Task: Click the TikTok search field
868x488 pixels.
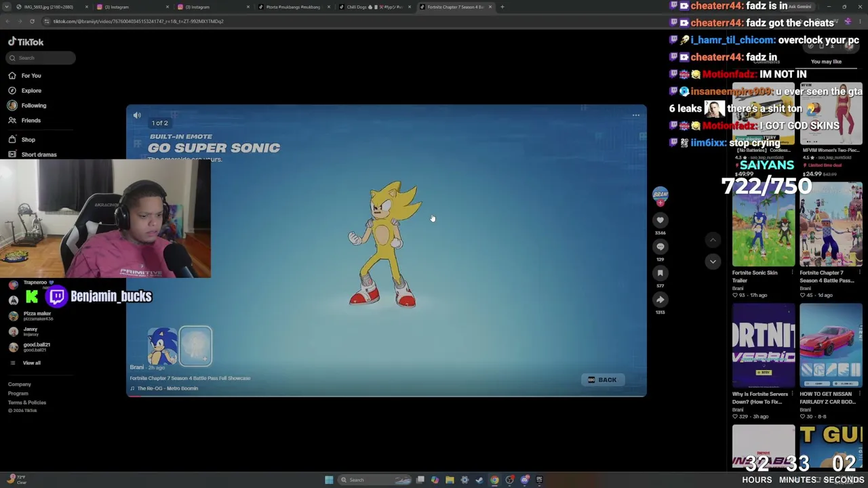Action: click(x=41, y=58)
